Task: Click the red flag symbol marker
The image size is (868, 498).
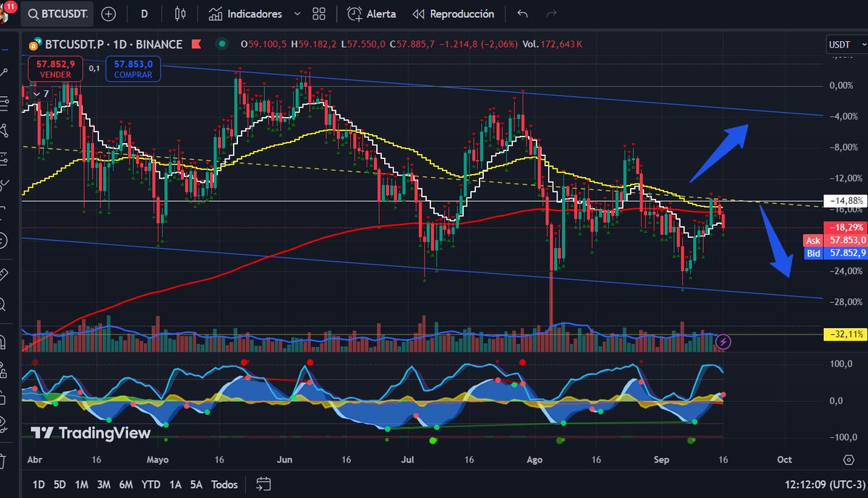Action: pyautogui.click(x=195, y=44)
